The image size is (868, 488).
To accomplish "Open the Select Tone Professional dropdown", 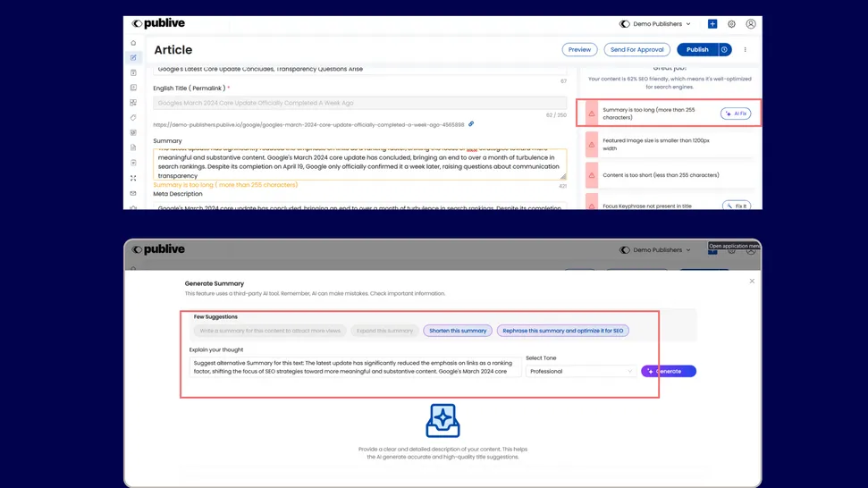I will 580,371.
